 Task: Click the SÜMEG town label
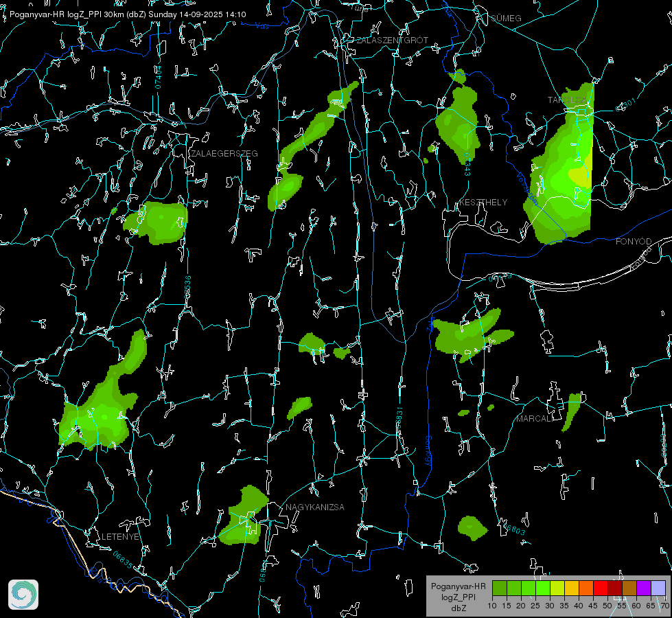506,18
